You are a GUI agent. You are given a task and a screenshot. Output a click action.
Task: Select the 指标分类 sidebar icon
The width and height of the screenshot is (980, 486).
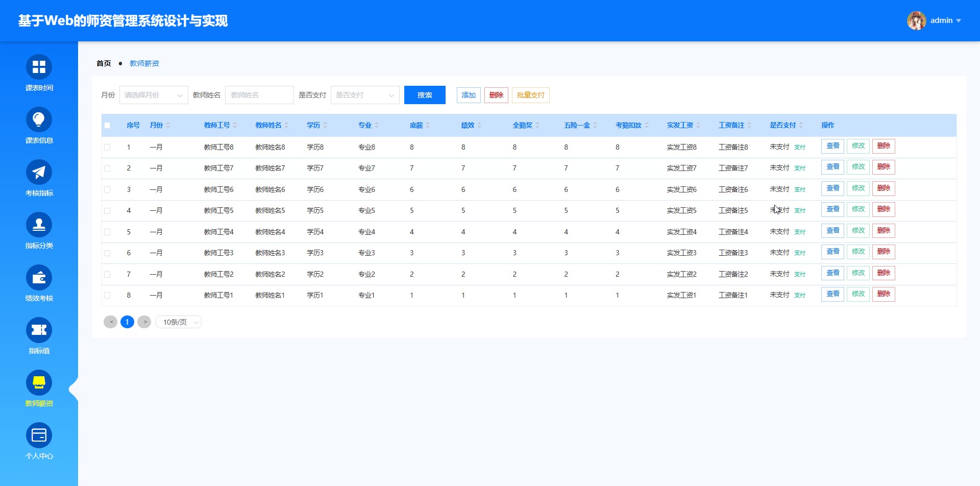point(39,225)
